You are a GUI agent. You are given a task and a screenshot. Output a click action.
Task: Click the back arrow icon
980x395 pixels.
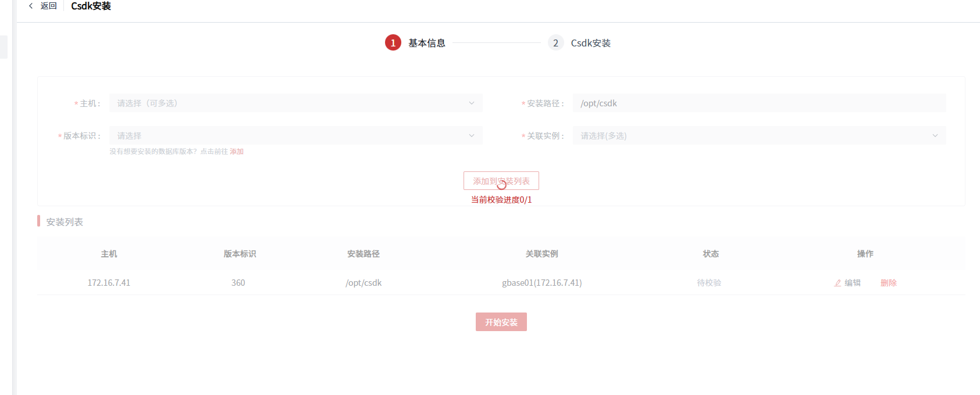pos(31,6)
